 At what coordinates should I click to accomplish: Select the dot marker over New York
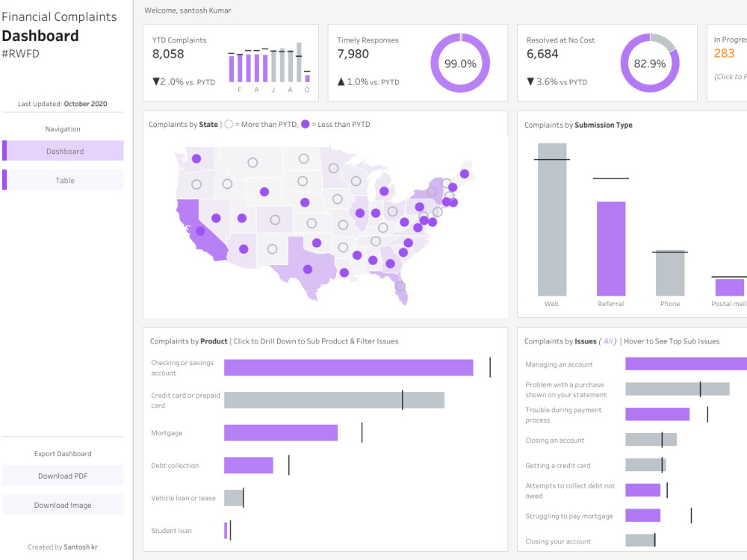pyautogui.click(x=433, y=192)
